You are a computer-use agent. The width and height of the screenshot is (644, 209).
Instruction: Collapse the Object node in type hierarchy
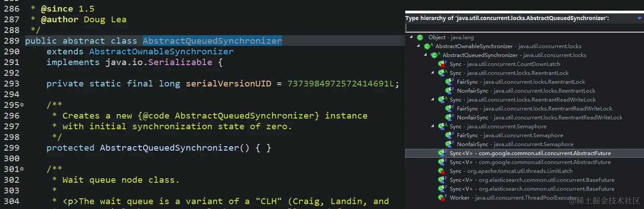coord(411,37)
